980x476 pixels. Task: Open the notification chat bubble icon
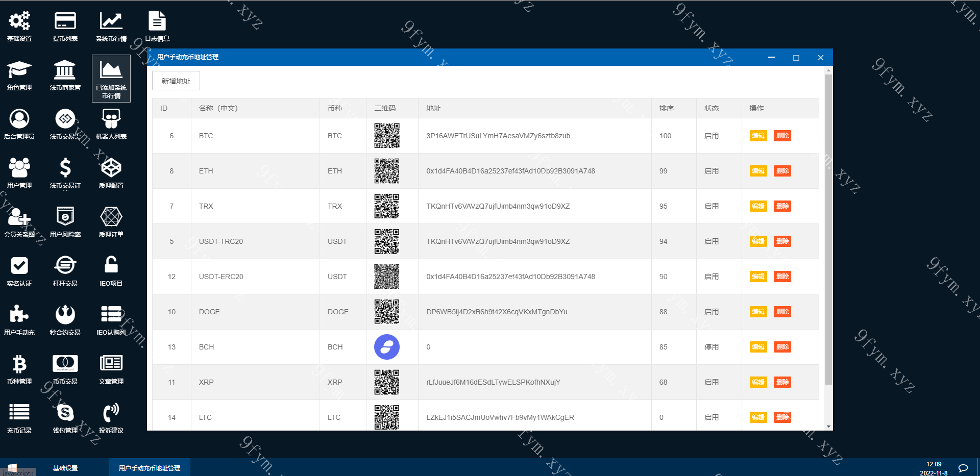tap(963, 468)
